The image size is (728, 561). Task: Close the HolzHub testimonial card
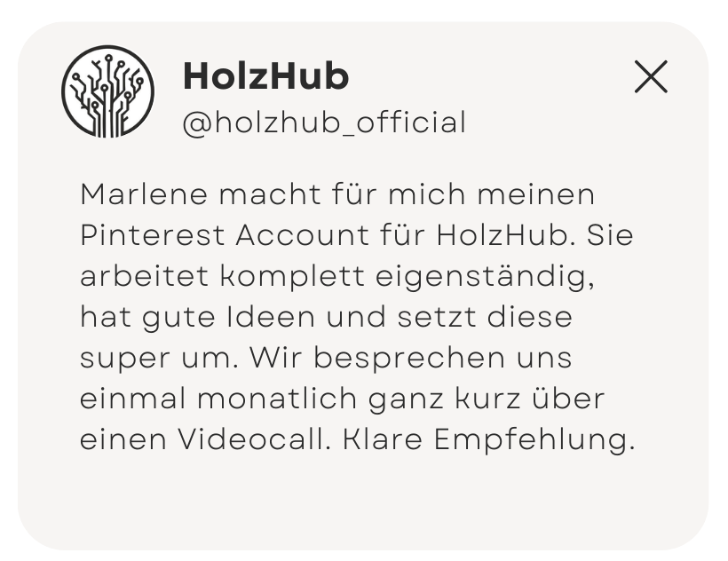click(x=651, y=76)
